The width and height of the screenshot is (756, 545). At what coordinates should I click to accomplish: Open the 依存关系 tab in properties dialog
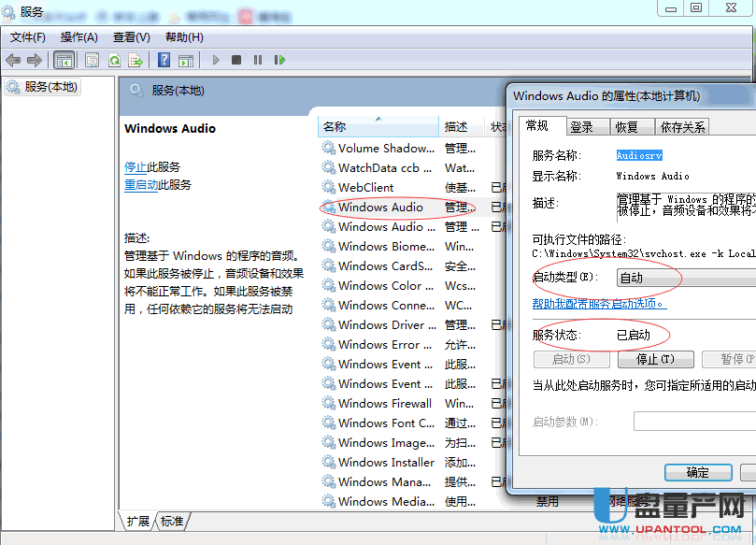tap(682, 127)
